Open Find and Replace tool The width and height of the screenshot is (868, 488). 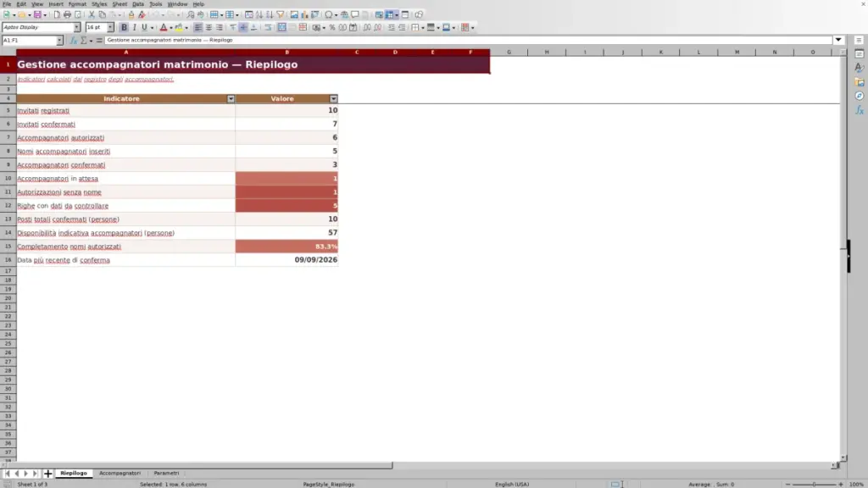[191, 15]
